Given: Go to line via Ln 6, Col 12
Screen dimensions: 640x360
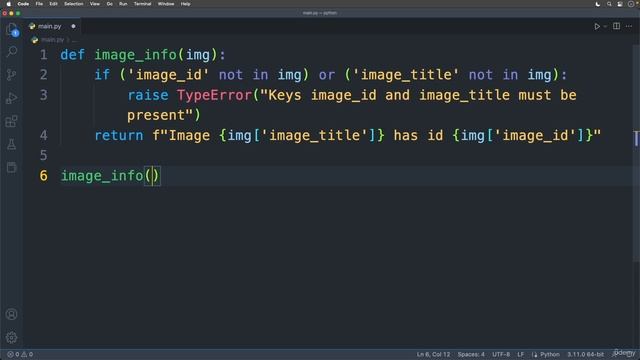Looking at the screenshot, I should click(433, 354).
